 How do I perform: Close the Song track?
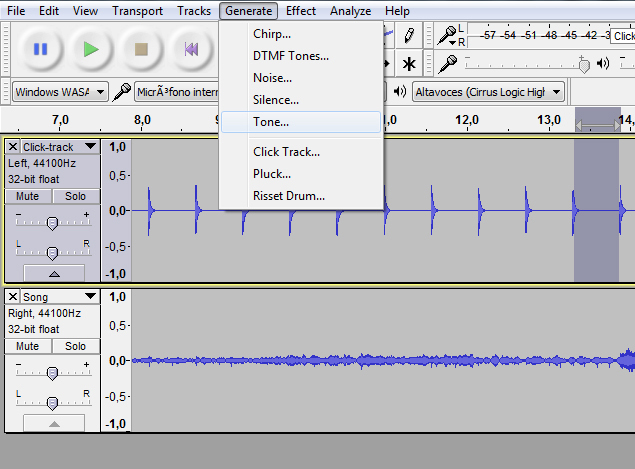pos(13,296)
